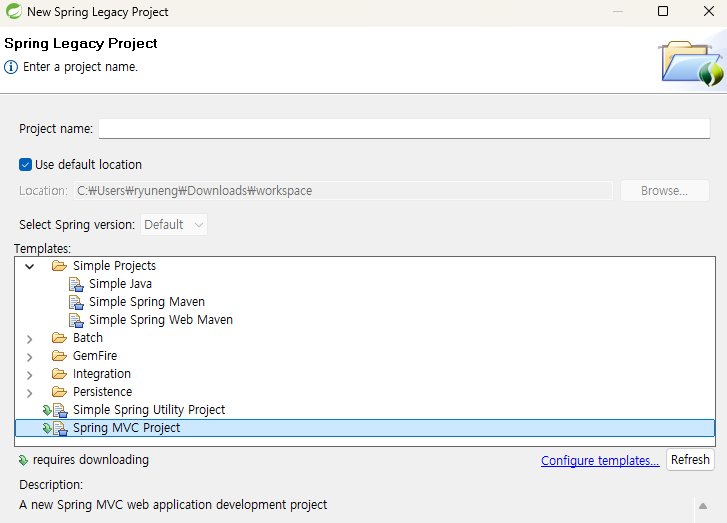Click the info icon beside Enter a project name
This screenshot has width=727, height=523.
point(11,67)
